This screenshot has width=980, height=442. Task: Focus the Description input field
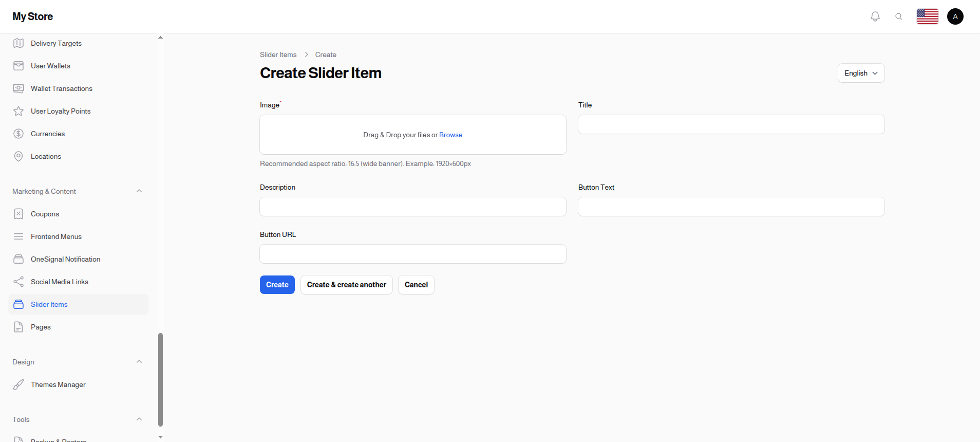[413, 207]
